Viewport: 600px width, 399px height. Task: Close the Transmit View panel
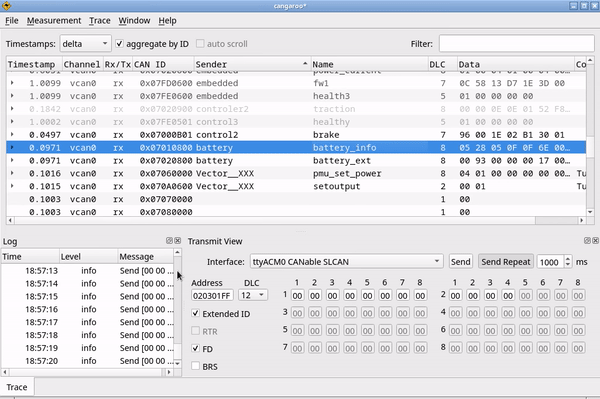(x=595, y=241)
